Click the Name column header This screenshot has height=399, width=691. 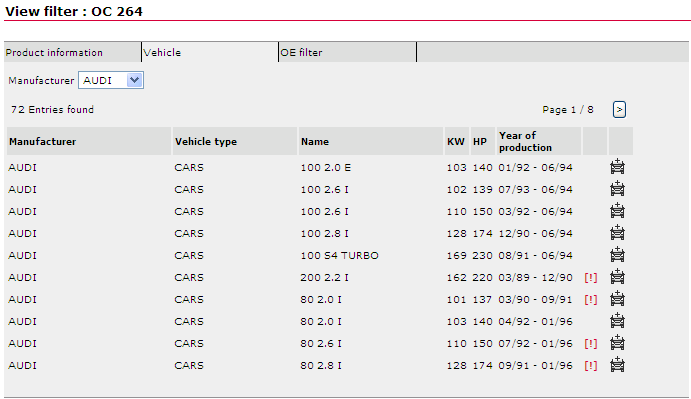371,142
